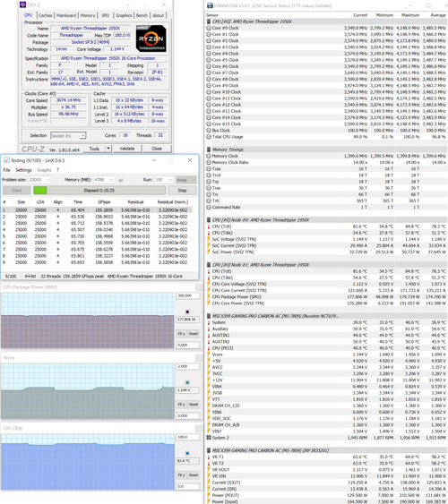Open the Graphs menu in LinX

pyautogui.click(x=44, y=170)
